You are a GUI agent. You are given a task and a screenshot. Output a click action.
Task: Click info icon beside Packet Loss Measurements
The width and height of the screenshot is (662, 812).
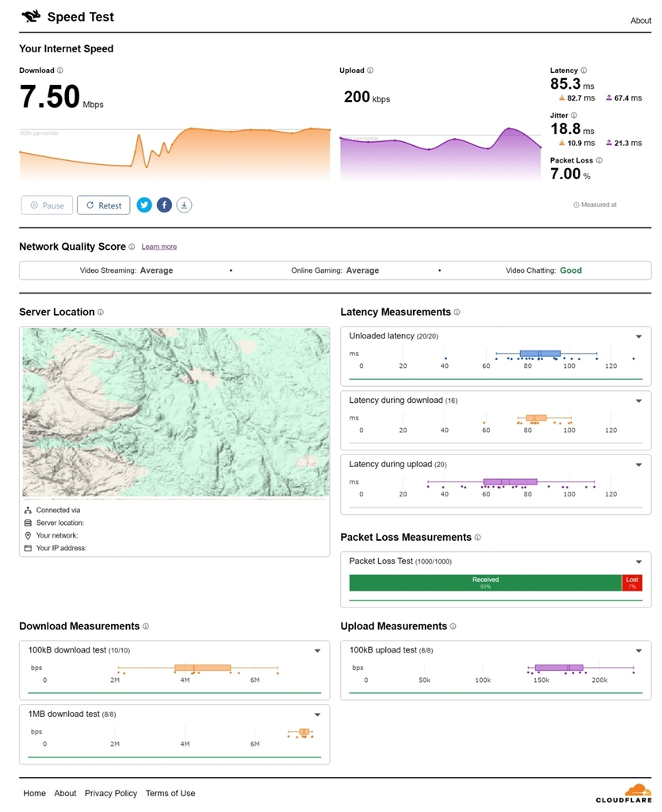coord(477,538)
